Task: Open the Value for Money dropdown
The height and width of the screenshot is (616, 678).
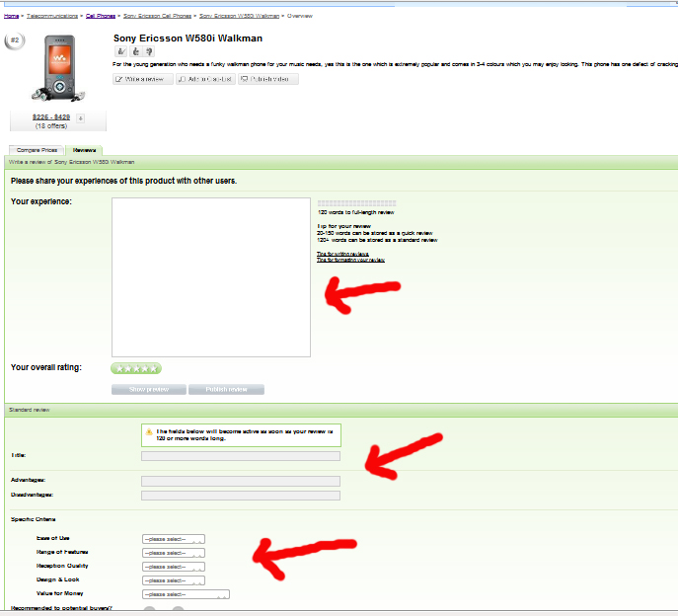Action: 186,594
